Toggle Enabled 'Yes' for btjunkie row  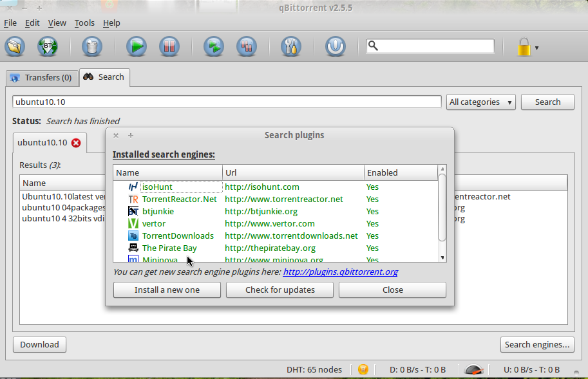point(372,211)
